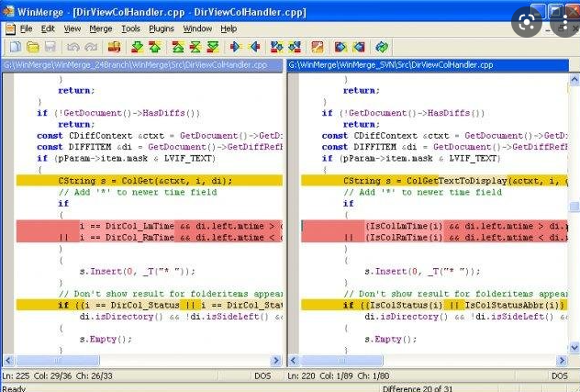
Task: Open the Merge menu
Action: 101,28
